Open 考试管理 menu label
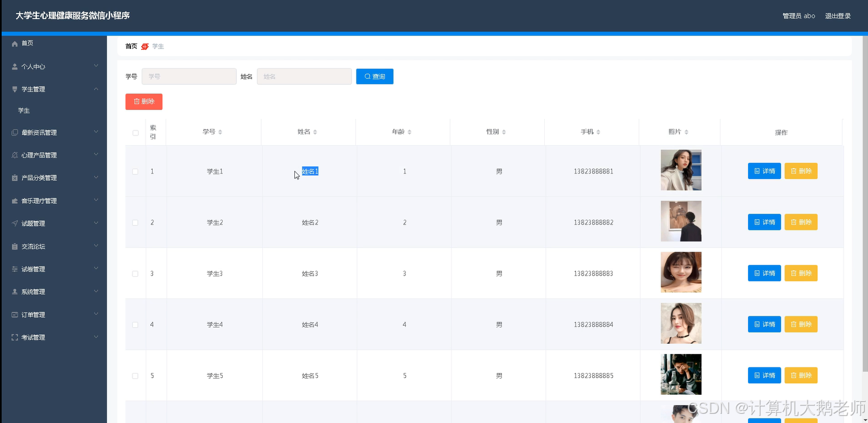Image resolution: width=868 pixels, height=423 pixels. [x=33, y=338]
